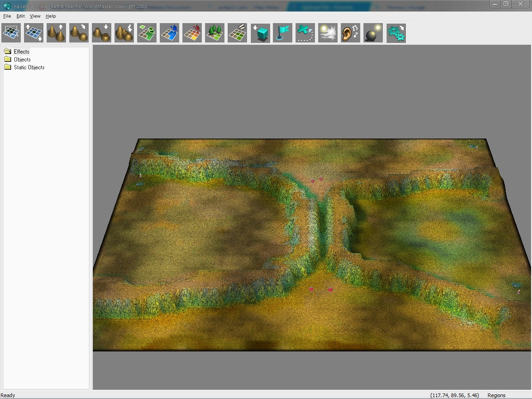Maximize the WorldMaster window
Image resolution: width=532 pixels, height=399 pixels.
[x=506, y=4]
